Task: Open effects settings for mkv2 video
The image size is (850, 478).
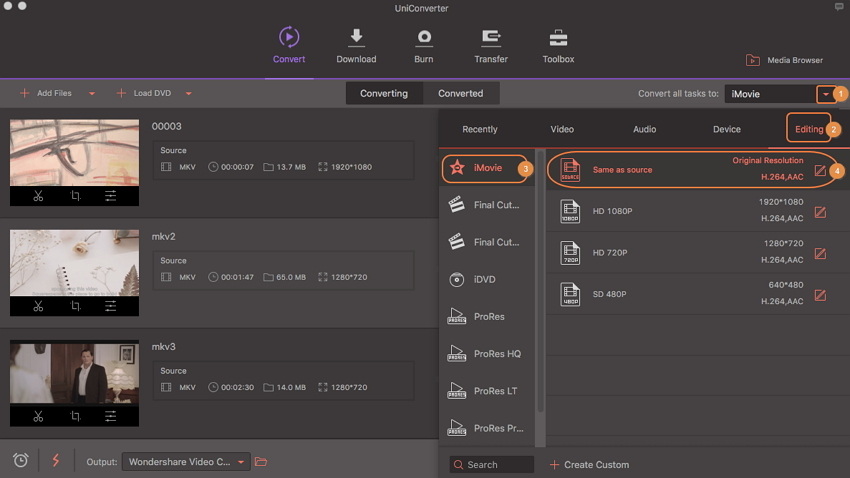Action: pyautogui.click(x=111, y=306)
